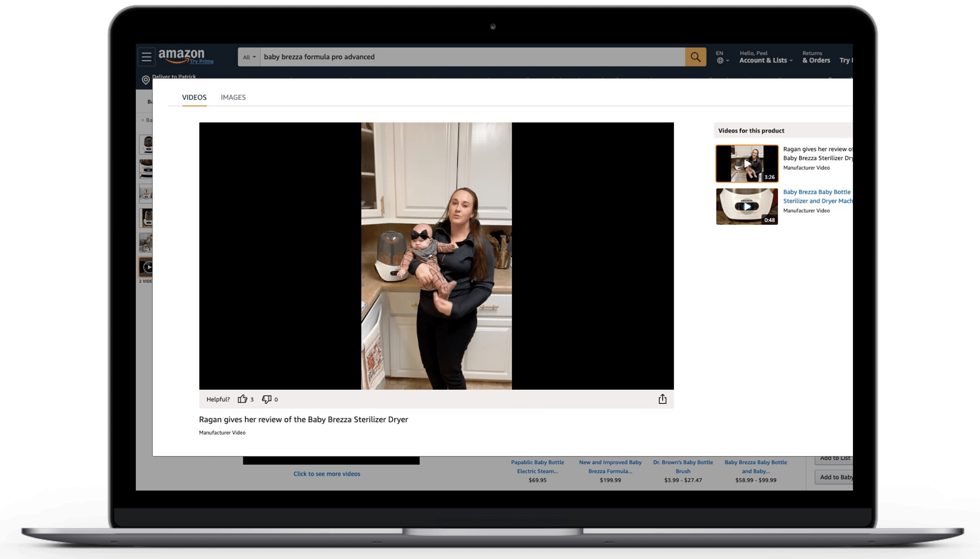
Task: Click the search input field
Action: (x=472, y=57)
